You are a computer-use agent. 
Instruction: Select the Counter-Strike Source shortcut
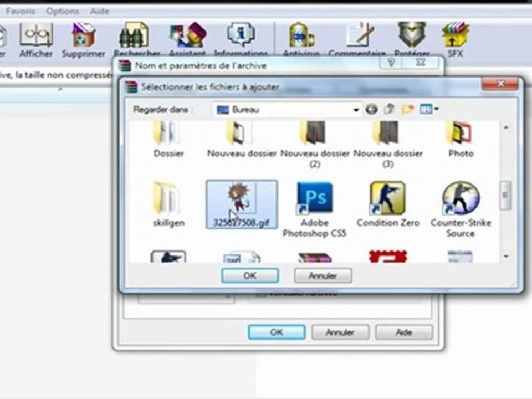[461, 209]
